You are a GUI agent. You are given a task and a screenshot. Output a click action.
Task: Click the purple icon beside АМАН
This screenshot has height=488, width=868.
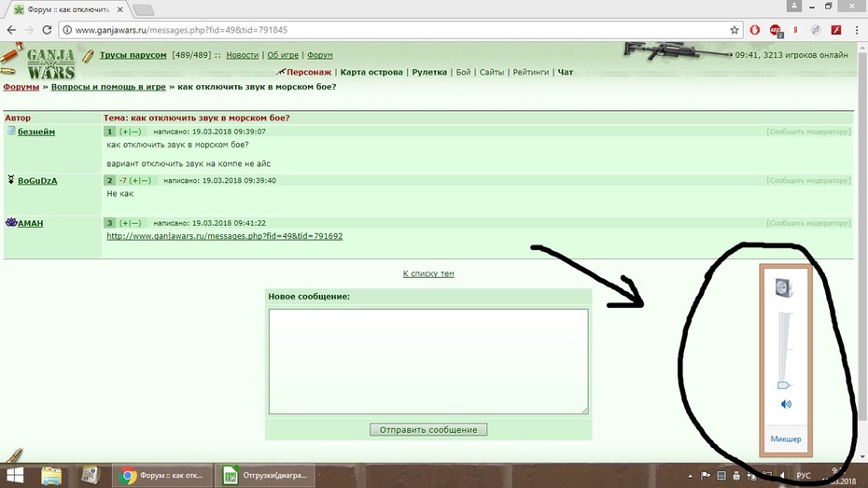(11, 222)
